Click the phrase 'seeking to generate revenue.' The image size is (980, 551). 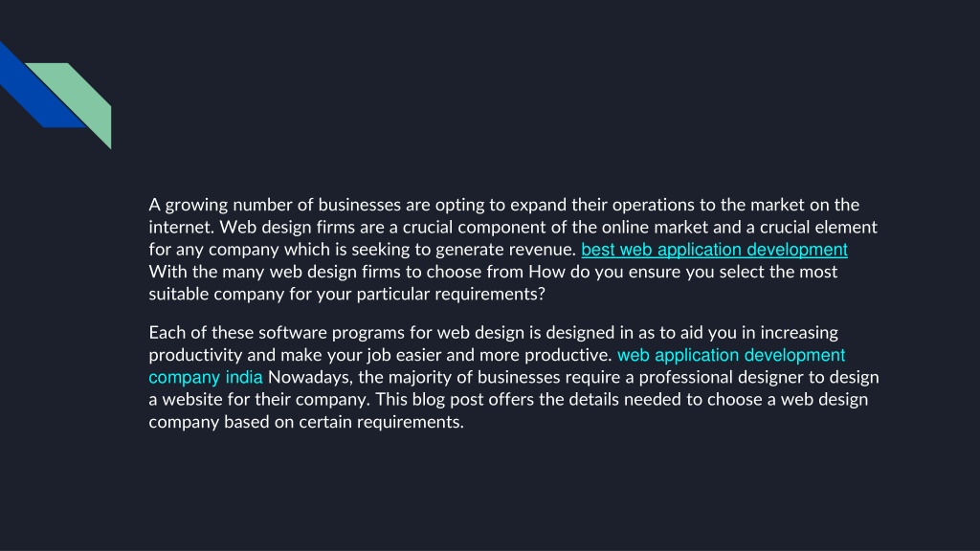click(463, 250)
